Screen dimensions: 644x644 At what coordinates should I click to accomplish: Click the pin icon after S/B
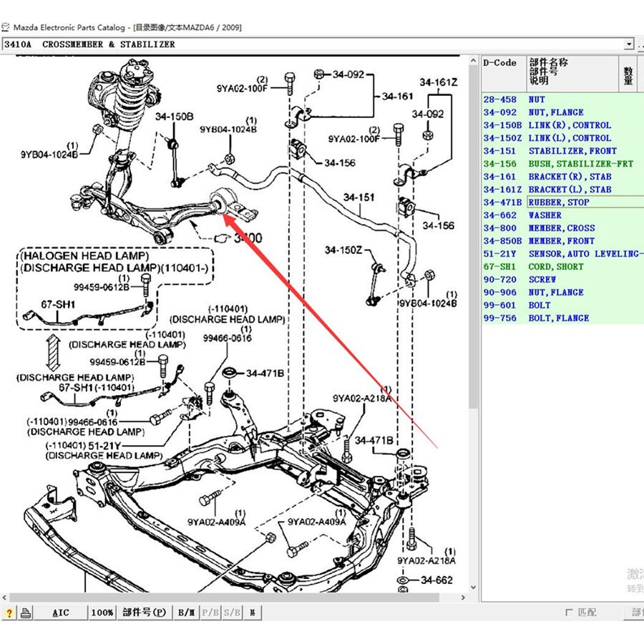pos(252,613)
